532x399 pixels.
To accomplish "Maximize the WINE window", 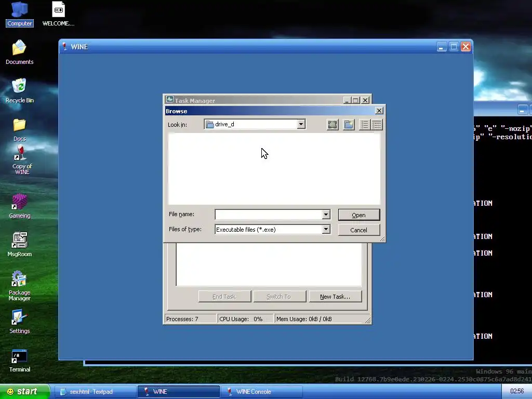I will tap(454, 46).
